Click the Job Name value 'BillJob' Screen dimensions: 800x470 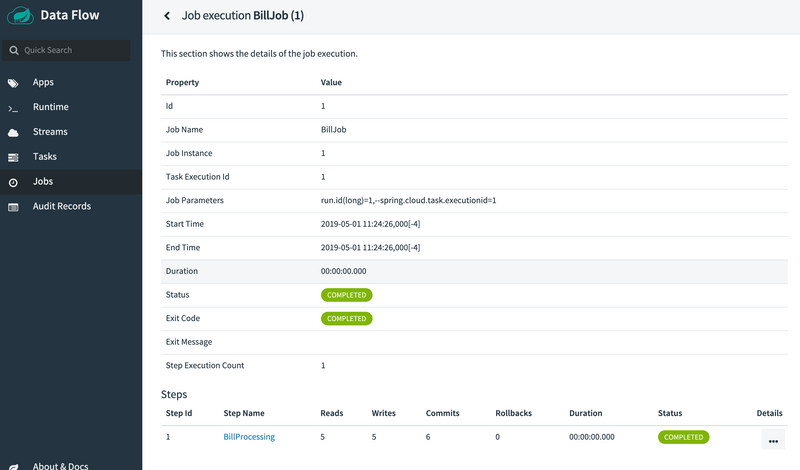tap(334, 130)
